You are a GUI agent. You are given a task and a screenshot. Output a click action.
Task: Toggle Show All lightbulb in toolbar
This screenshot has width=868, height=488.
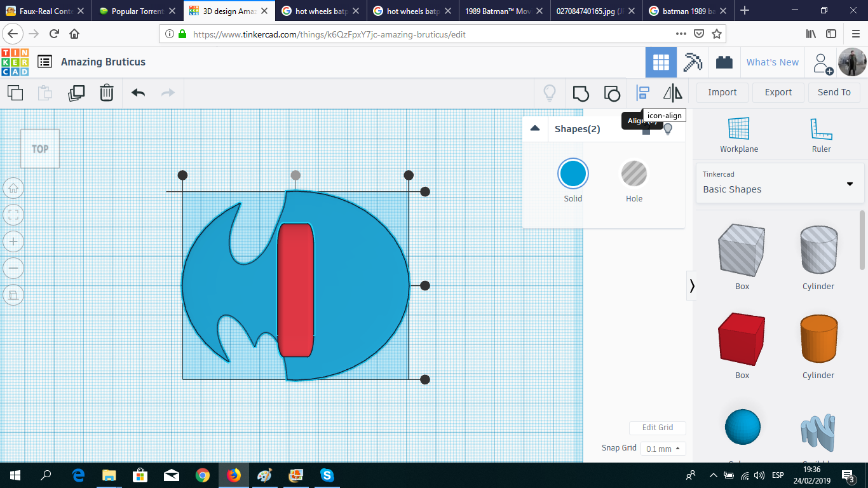click(x=550, y=93)
